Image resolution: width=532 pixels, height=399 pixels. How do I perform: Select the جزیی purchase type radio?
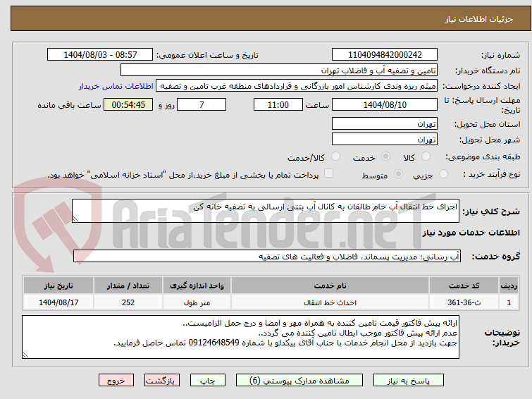443,174
